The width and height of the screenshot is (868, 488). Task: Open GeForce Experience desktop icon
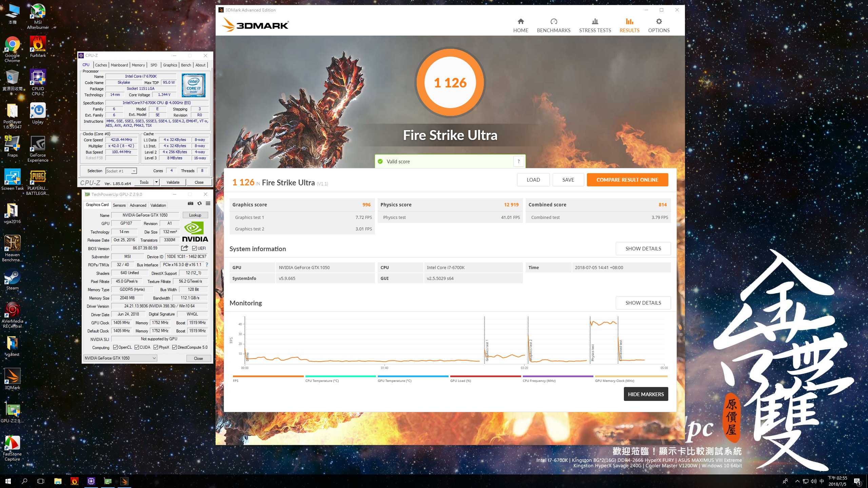(38, 149)
